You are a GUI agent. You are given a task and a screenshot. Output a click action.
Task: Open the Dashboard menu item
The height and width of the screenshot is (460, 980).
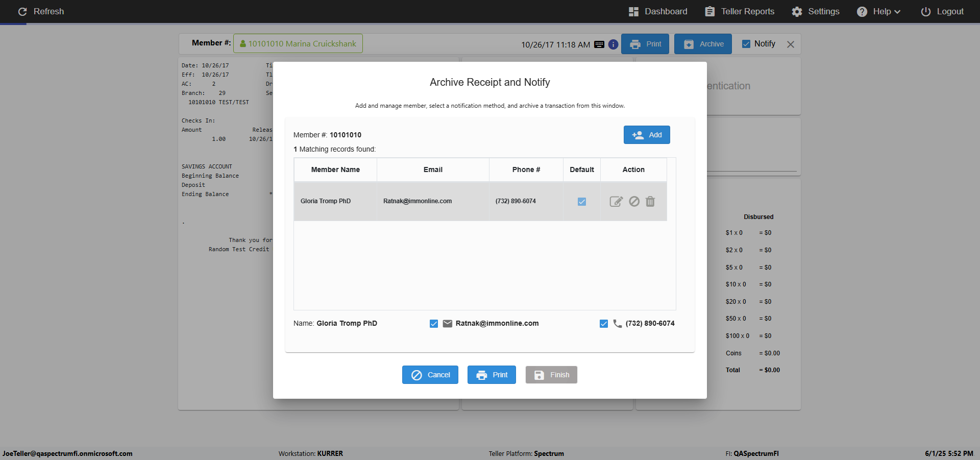[658, 11]
